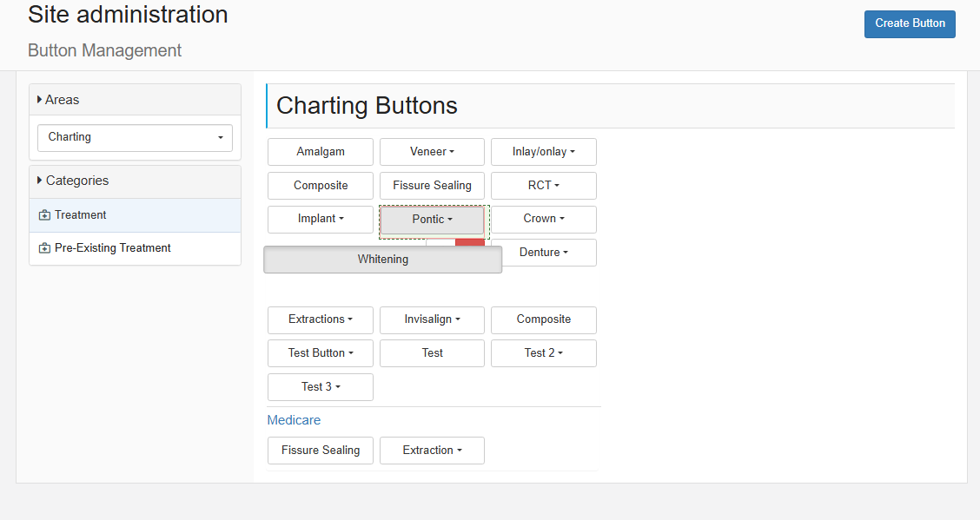Open the Test 3 dropdown button
980x520 pixels.
pos(321,387)
